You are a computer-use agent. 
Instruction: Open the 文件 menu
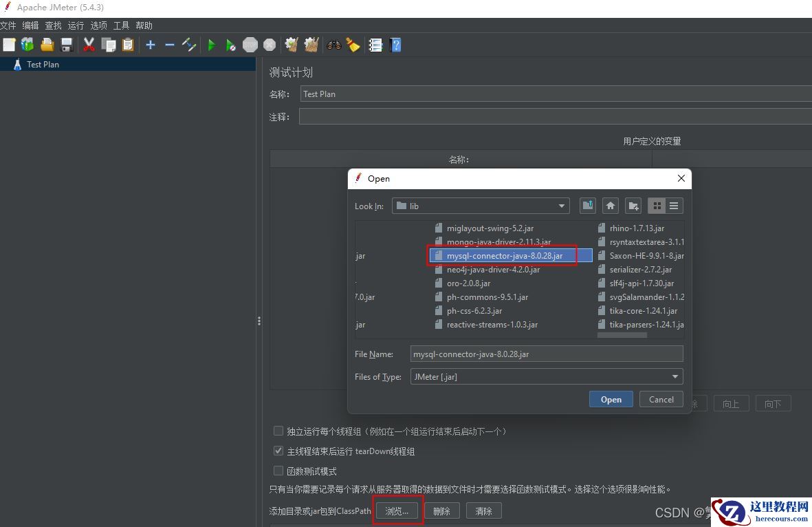(8, 25)
